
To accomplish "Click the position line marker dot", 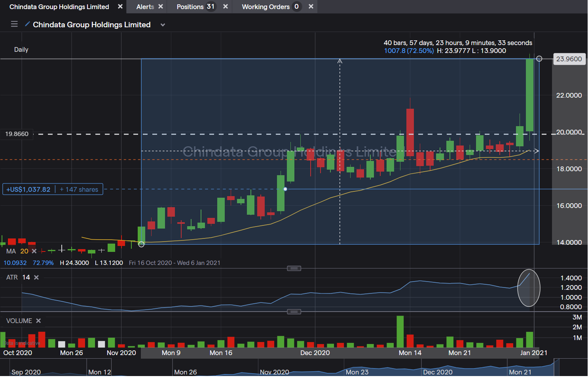I will [x=285, y=189].
